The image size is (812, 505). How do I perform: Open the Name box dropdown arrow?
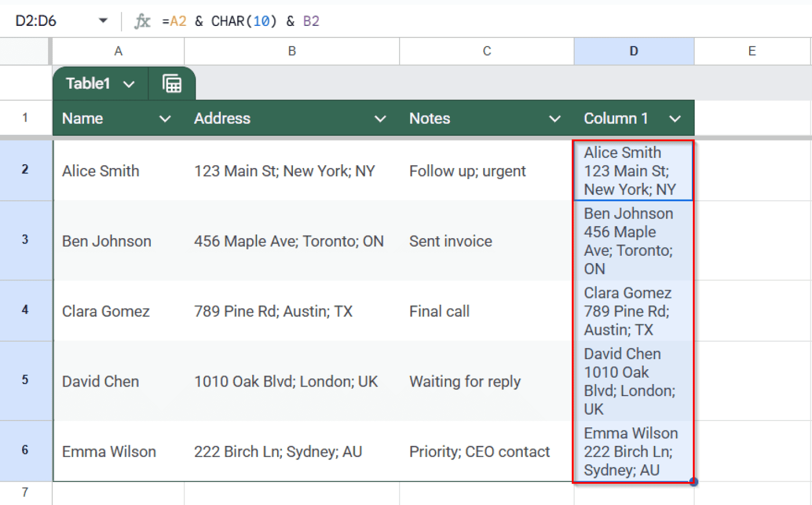[x=103, y=21]
